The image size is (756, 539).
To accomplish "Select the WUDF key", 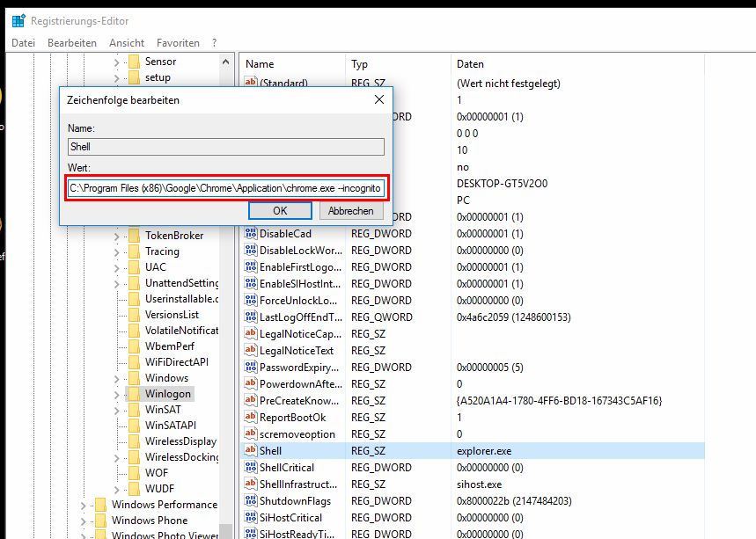I will click(x=159, y=488).
